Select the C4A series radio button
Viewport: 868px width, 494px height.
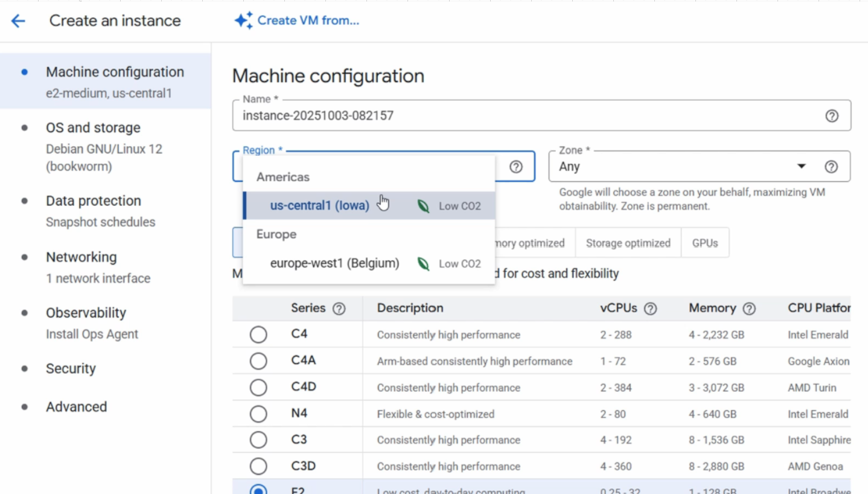tap(258, 361)
